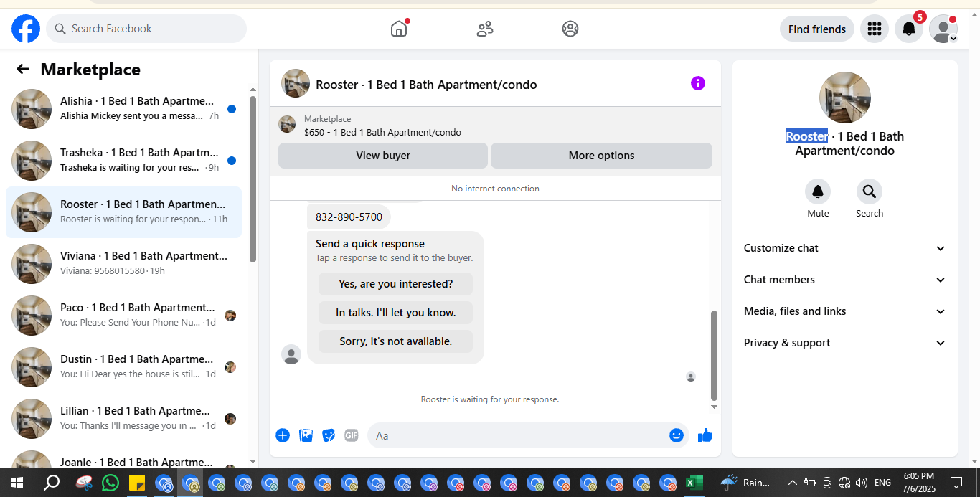Click the sender avatar beside quick responses
Image resolution: width=980 pixels, height=497 pixels.
click(x=291, y=354)
